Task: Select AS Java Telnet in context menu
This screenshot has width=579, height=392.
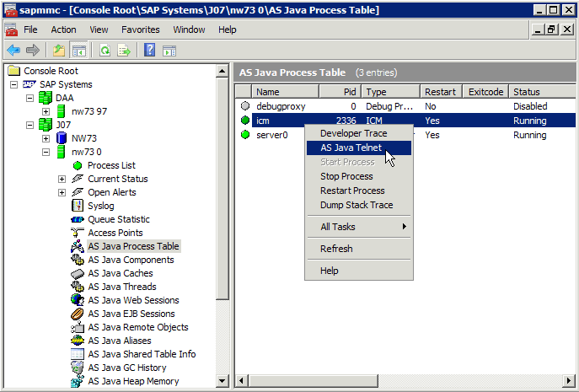Action: pyautogui.click(x=358, y=148)
